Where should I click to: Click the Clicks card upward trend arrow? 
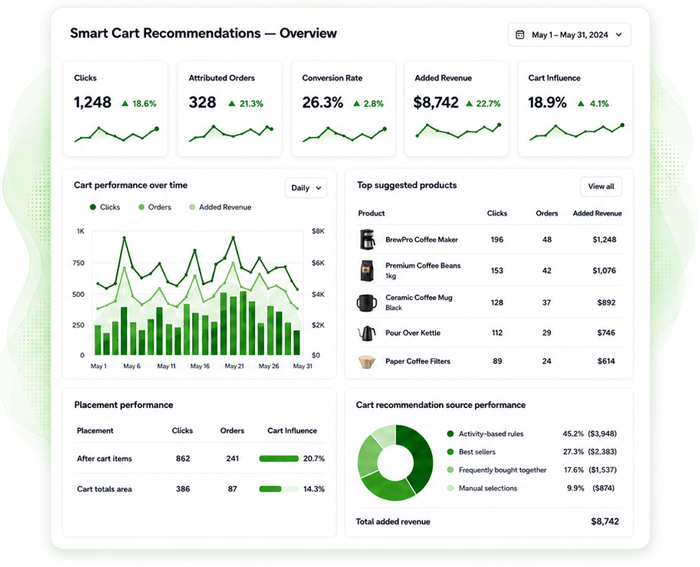point(125,104)
